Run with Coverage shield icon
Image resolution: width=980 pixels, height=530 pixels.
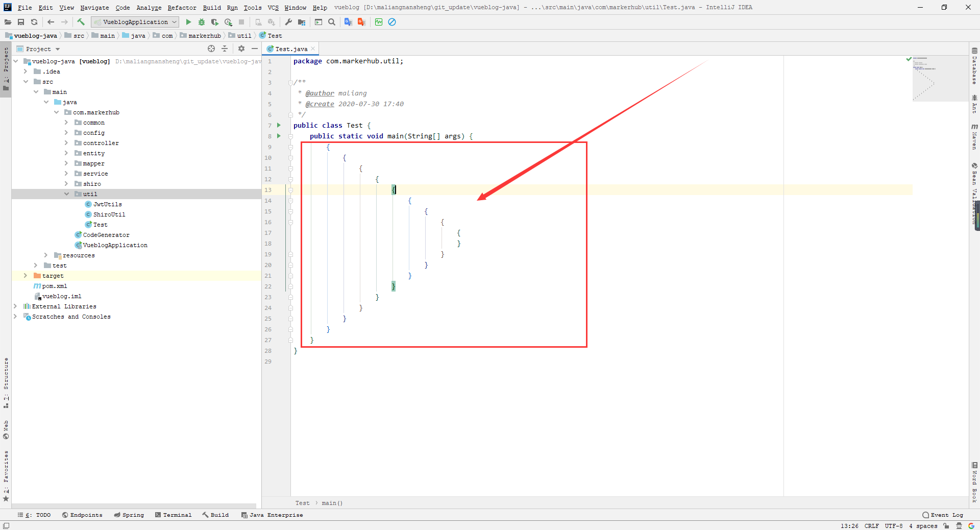[x=215, y=22]
